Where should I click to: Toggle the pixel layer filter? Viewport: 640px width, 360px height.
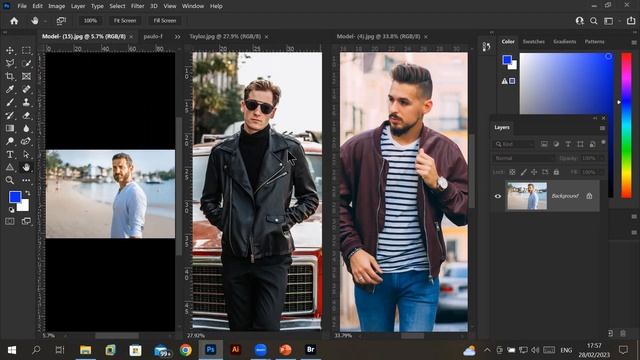pos(544,144)
